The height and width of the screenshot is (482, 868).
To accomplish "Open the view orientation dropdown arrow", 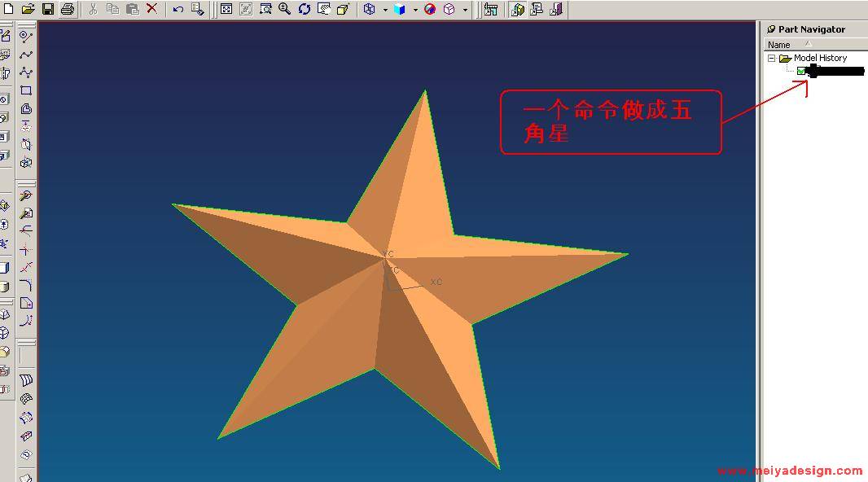I will pos(465,10).
